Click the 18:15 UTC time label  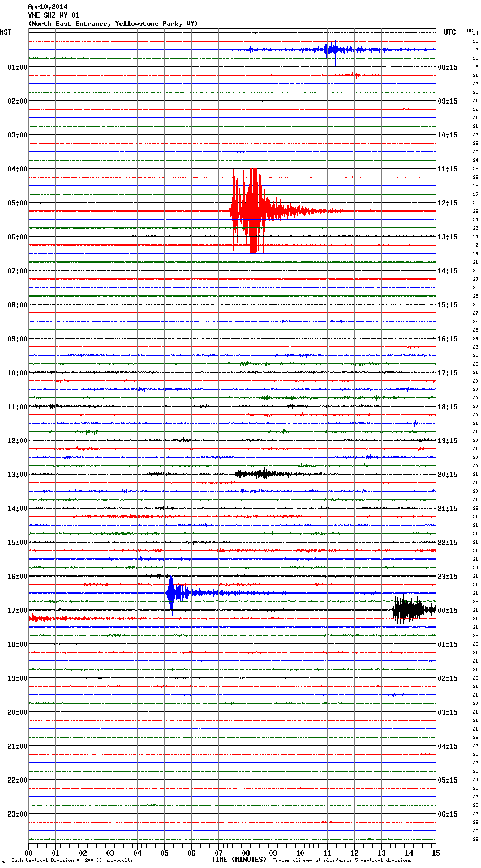448,407
